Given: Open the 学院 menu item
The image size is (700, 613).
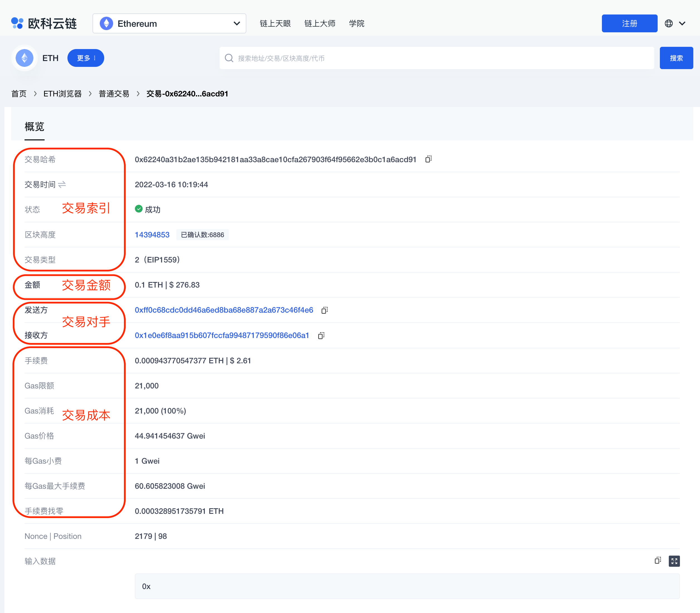Looking at the screenshot, I should point(356,23).
